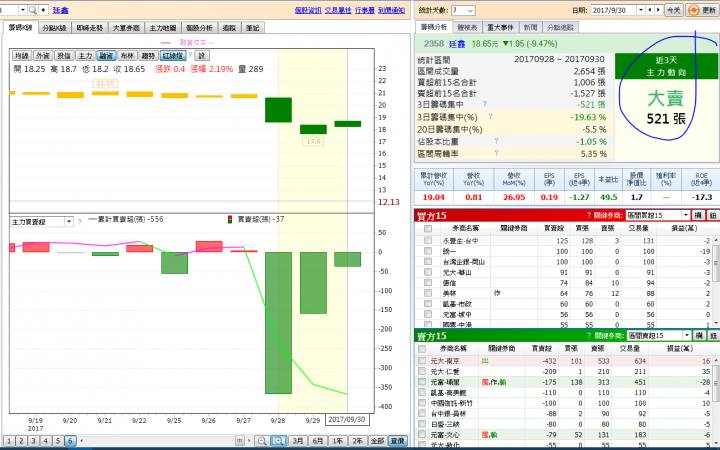Select the 全部 range button
Image resolution: width=720 pixels, height=450 pixels.
click(x=377, y=441)
